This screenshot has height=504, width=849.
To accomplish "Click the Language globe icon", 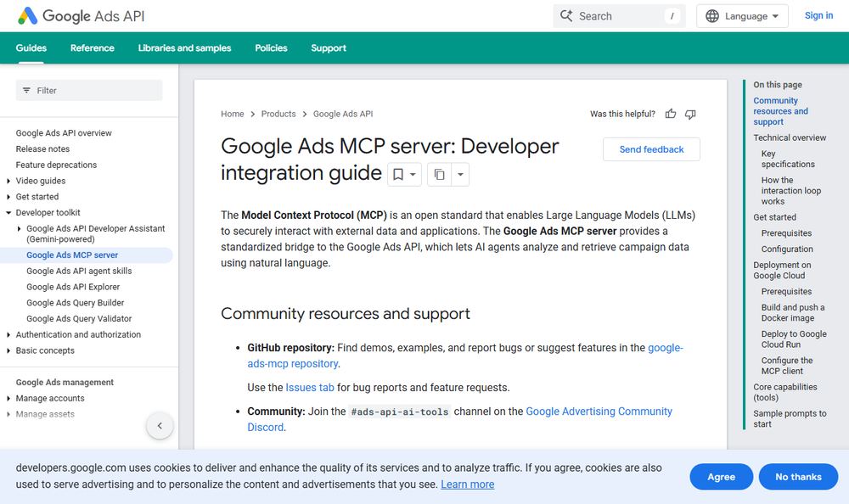I will pos(712,16).
